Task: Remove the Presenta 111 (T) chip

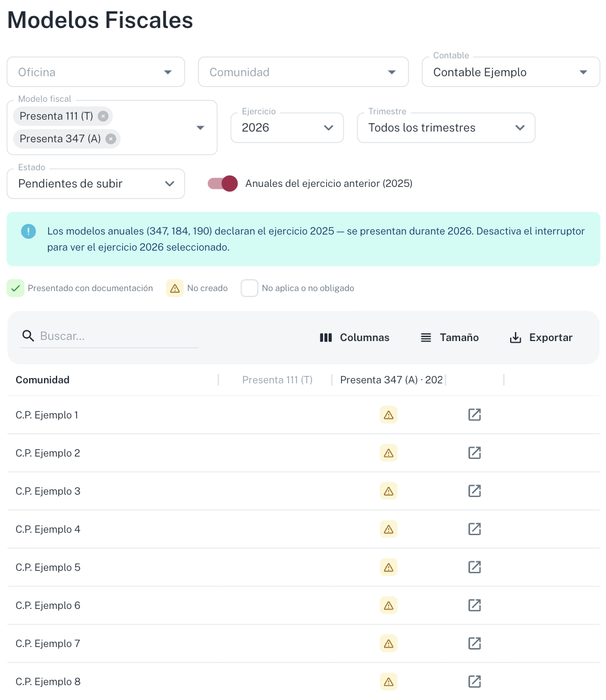Action: [103, 116]
